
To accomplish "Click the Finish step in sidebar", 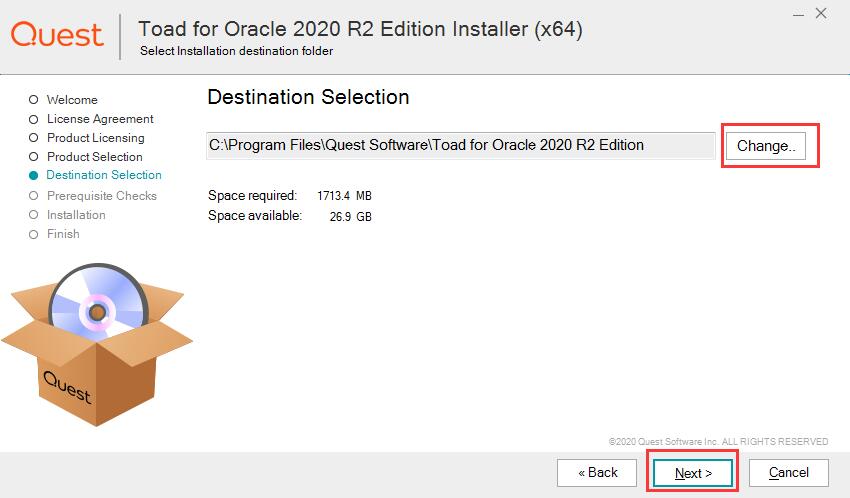I will 63,234.
